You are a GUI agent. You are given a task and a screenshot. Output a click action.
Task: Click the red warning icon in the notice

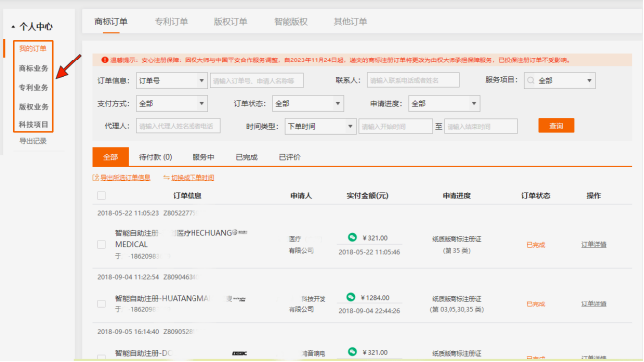tap(105, 60)
